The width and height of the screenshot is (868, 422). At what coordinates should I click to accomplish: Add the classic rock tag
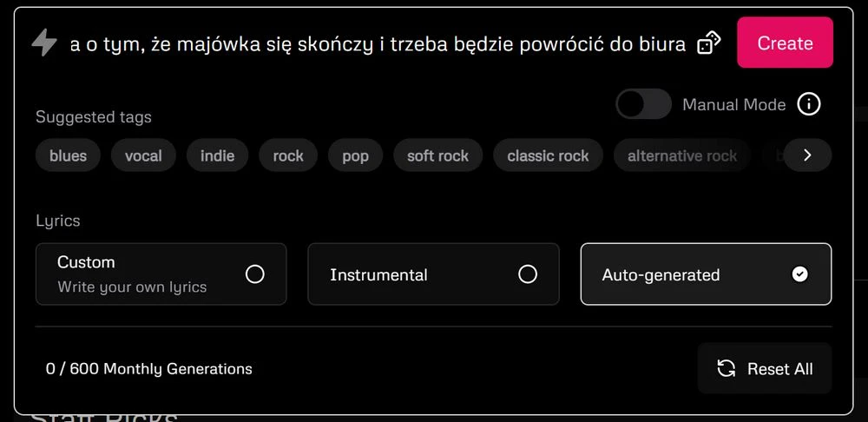(x=548, y=155)
